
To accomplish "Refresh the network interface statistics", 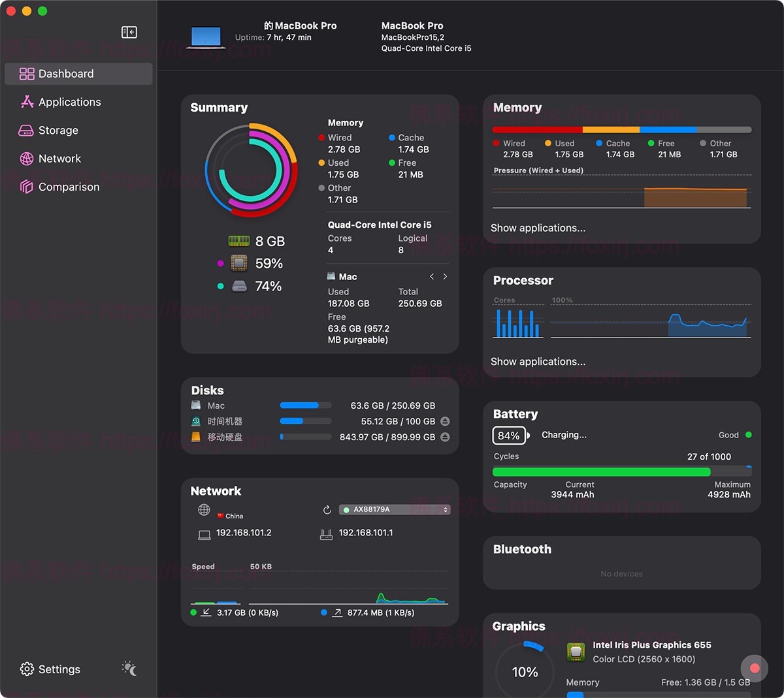I will point(327,510).
